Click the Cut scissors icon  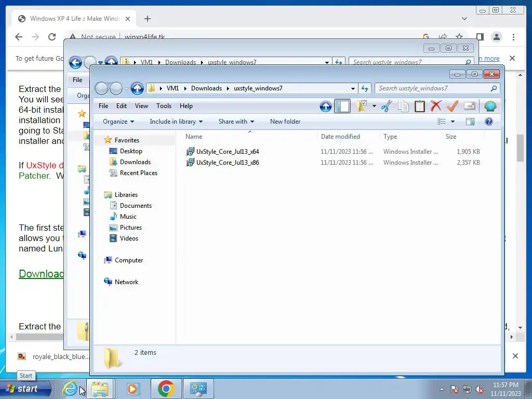(387, 106)
